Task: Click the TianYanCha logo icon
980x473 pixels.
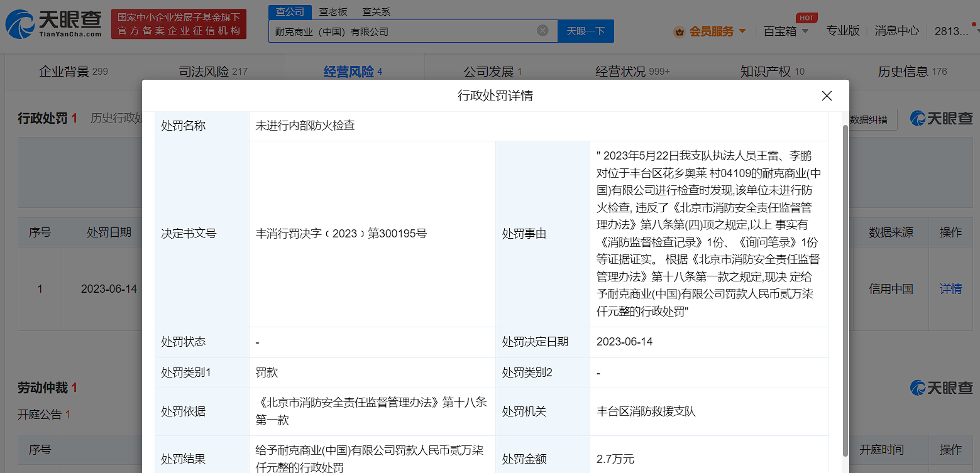Action: pyautogui.click(x=20, y=24)
